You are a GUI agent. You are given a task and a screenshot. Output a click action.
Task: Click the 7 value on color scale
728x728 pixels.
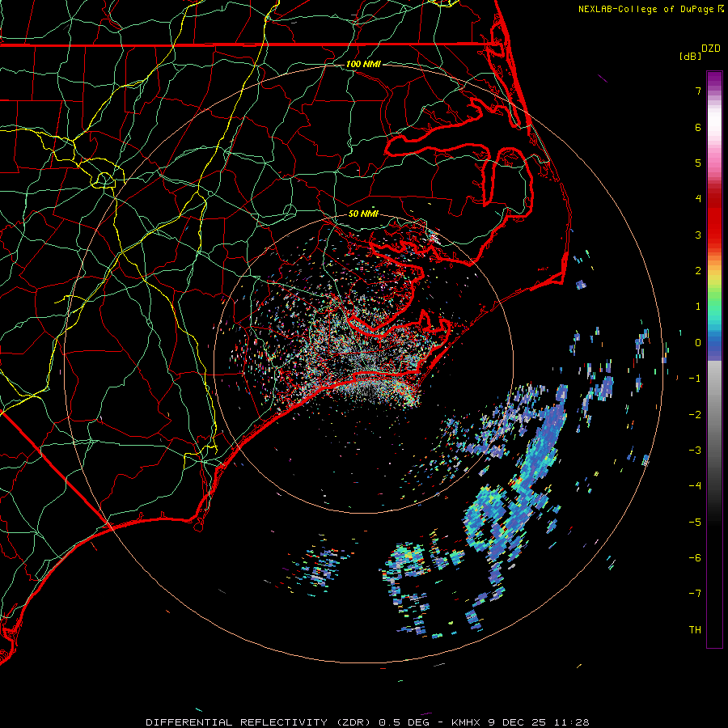coord(698,91)
